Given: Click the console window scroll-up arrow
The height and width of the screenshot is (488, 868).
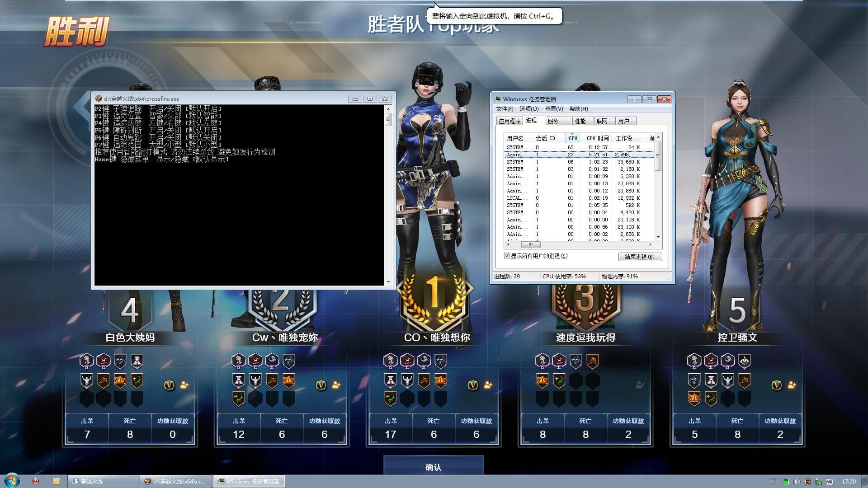Looking at the screenshot, I should coord(388,109).
